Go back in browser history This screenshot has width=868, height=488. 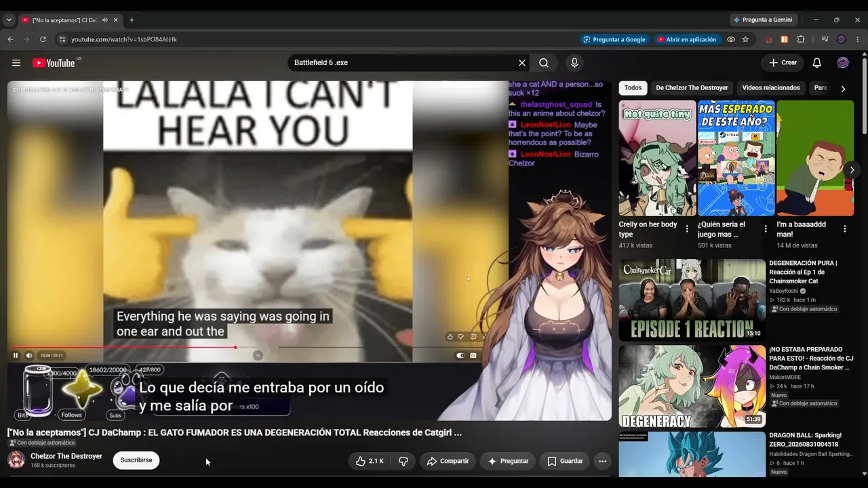click(x=10, y=40)
